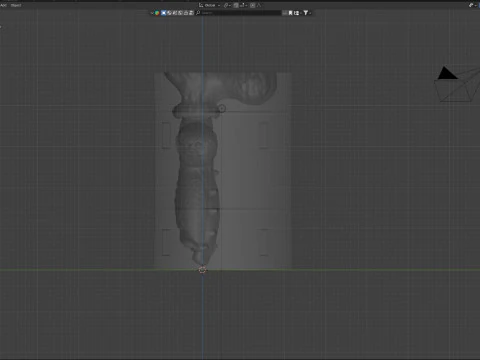Open the pivot point link dropdown
This screenshot has height=360, width=480.
click(227, 5)
